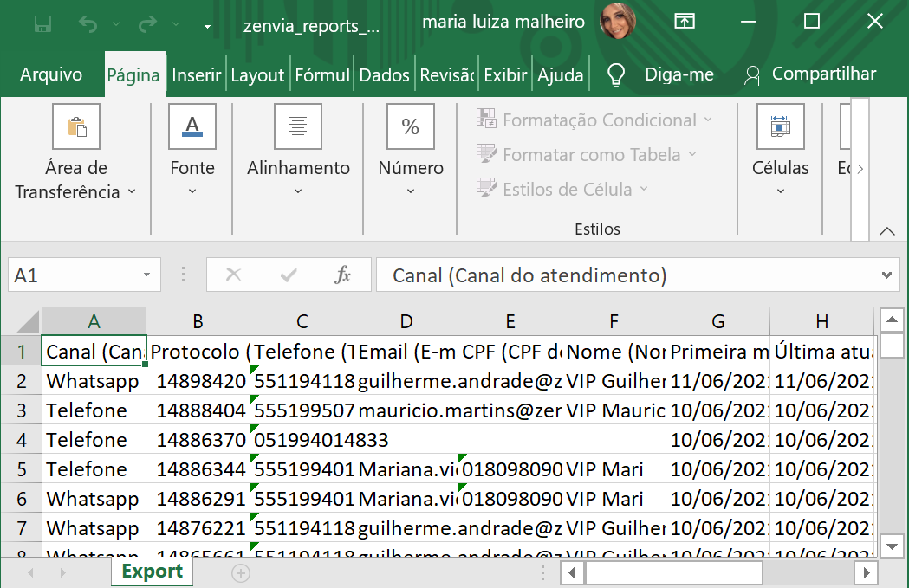The width and height of the screenshot is (909, 588).
Task: Click the Células group icon
Action: 780,126
